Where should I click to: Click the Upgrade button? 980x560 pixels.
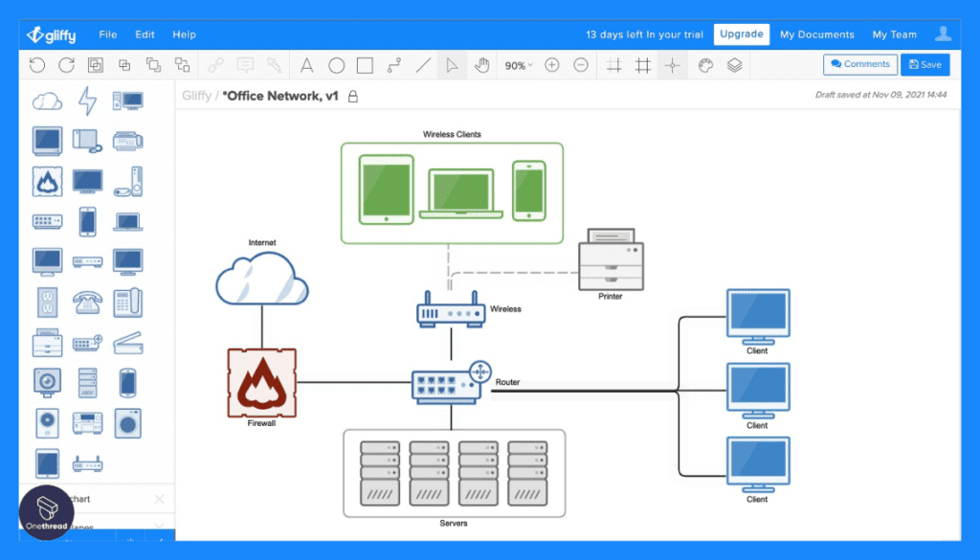pyautogui.click(x=742, y=34)
